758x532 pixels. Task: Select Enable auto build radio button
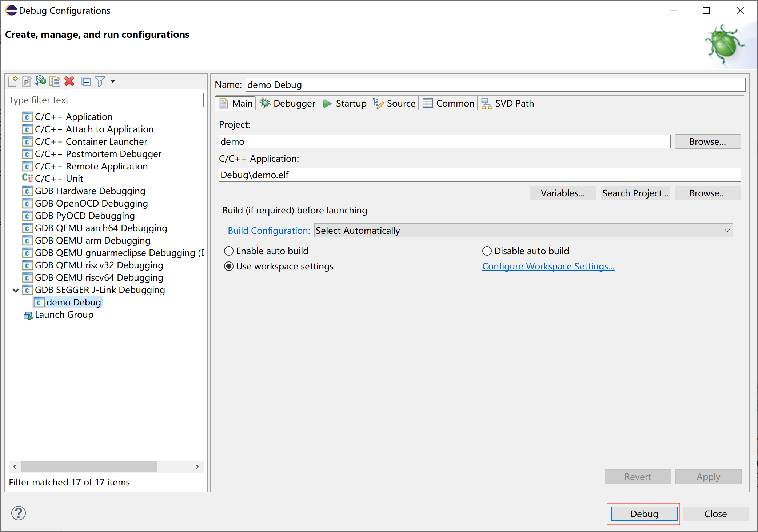[229, 251]
